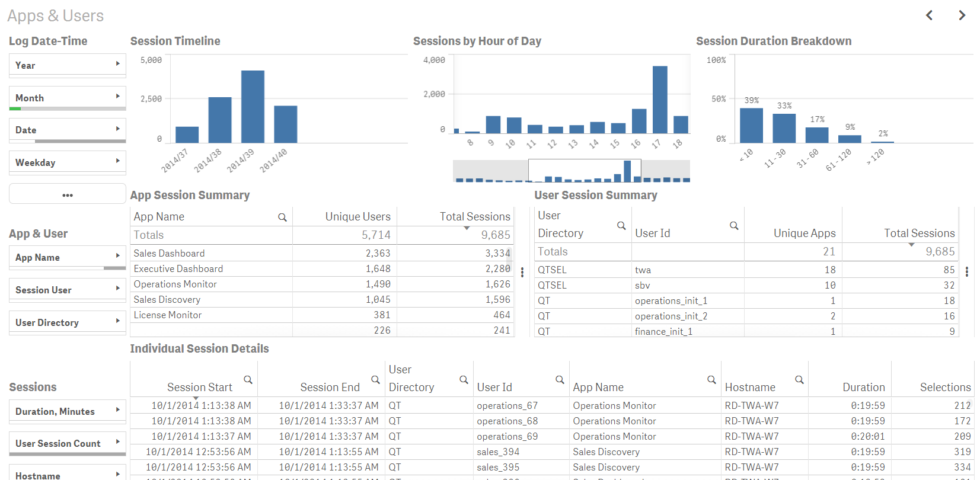Search User Id in Individual Session Details

(560, 380)
